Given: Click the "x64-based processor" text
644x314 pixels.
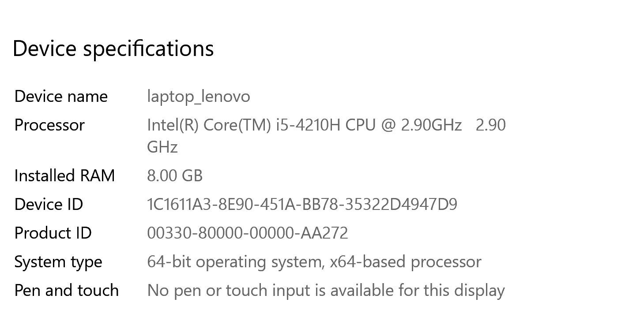Looking at the screenshot, I should point(405,262).
